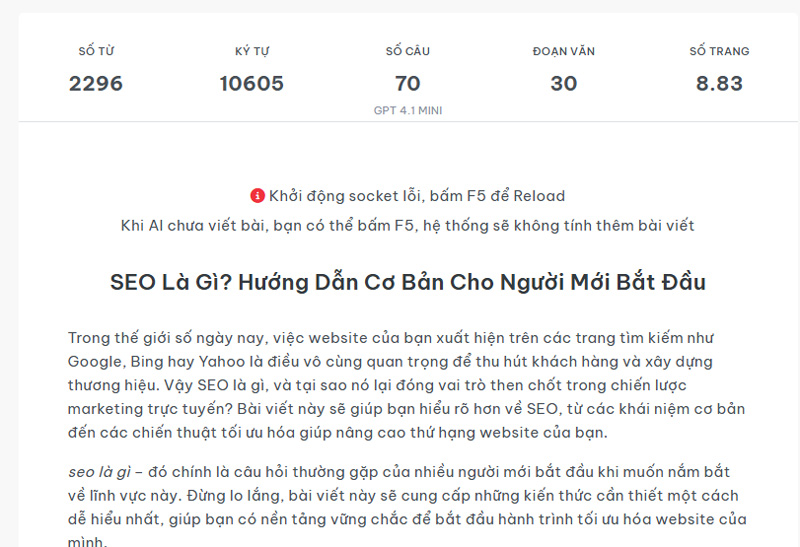Click the 'ĐOẠN VĂN' paragraph label
Image resolution: width=800 pixels, height=547 pixels.
click(x=564, y=51)
